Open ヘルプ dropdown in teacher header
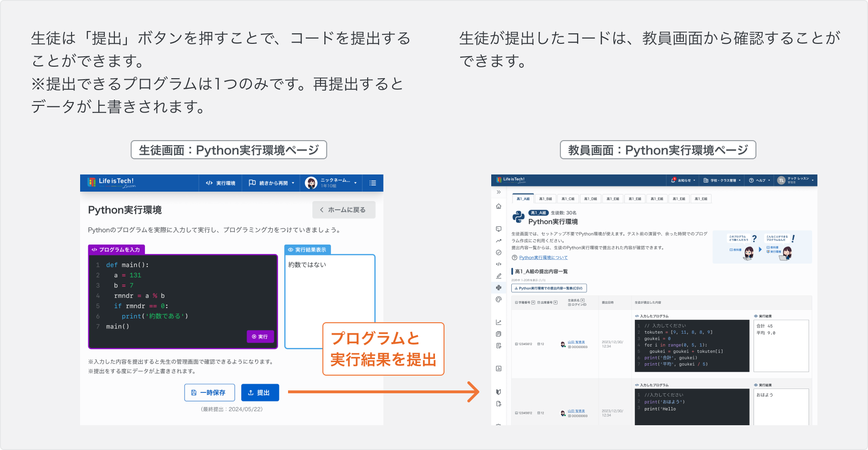The height and width of the screenshot is (450, 868). coord(760,180)
